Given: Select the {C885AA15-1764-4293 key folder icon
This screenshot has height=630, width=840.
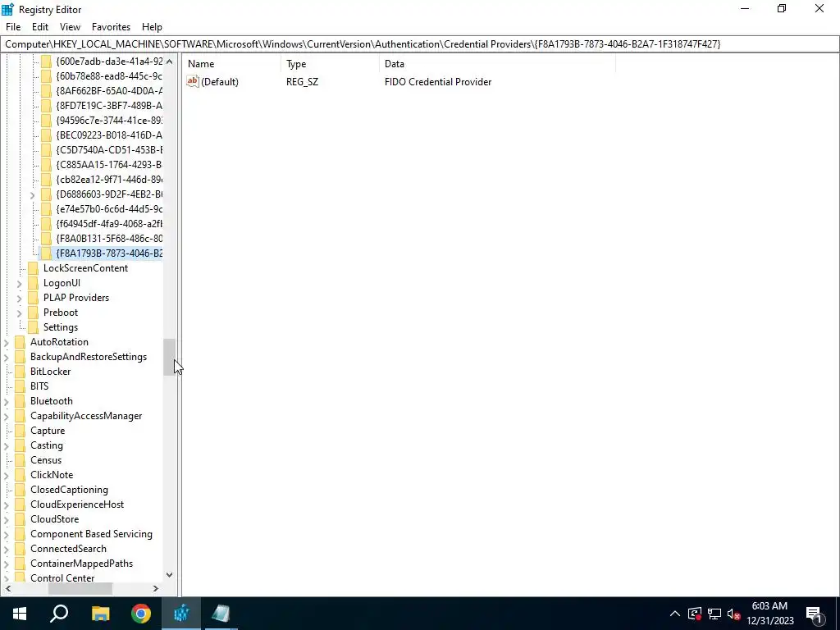Looking at the screenshot, I should tap(46, 164).
